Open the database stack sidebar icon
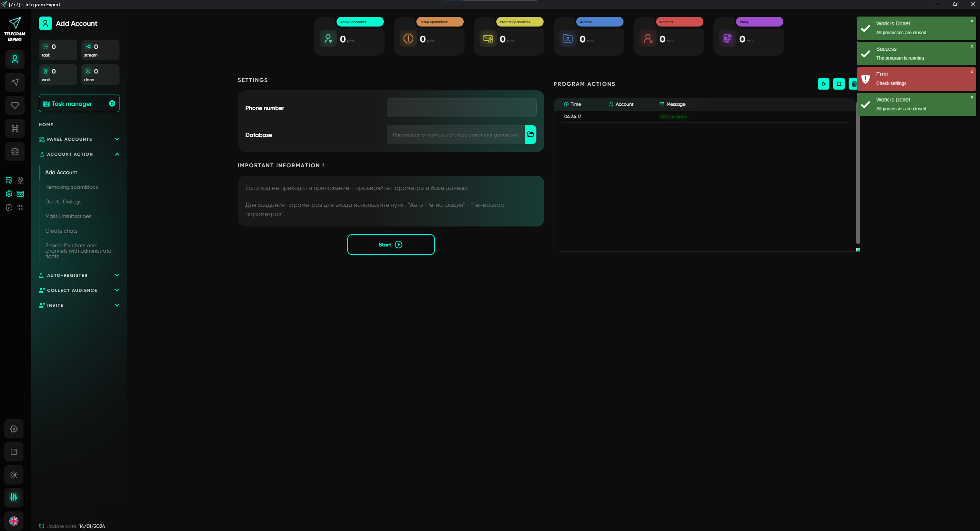Screen dimensions: 980x531 (15, 151)
